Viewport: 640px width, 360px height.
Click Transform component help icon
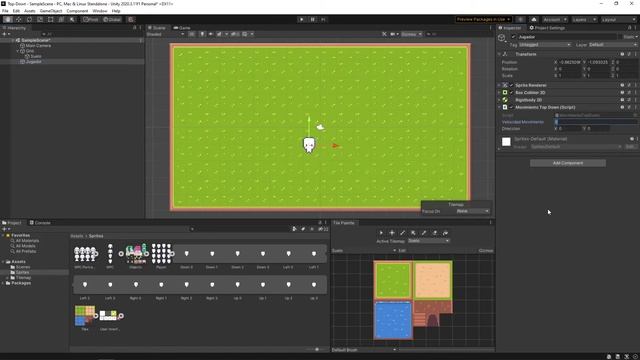coord(622,54)
